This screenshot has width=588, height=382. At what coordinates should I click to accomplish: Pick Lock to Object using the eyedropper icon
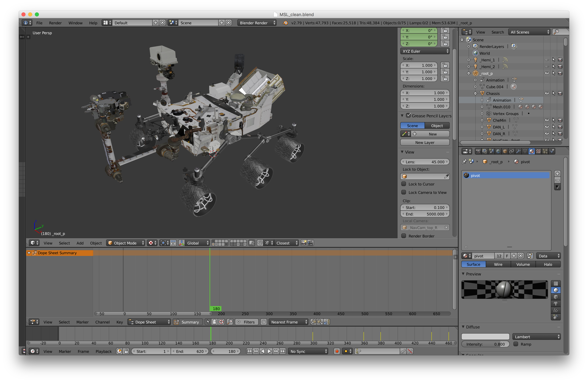tap(446, 176)
